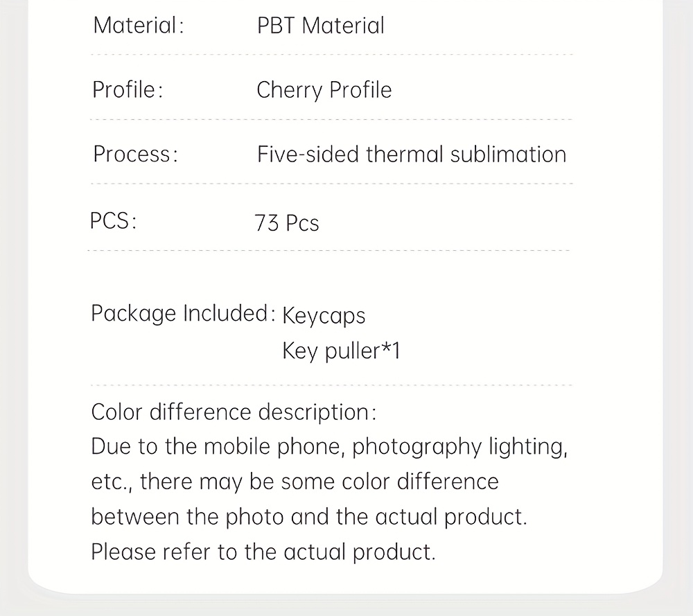693x616 pixels.
Task: Click the dashed divider under "Key puller*1"
Action: 331,385
